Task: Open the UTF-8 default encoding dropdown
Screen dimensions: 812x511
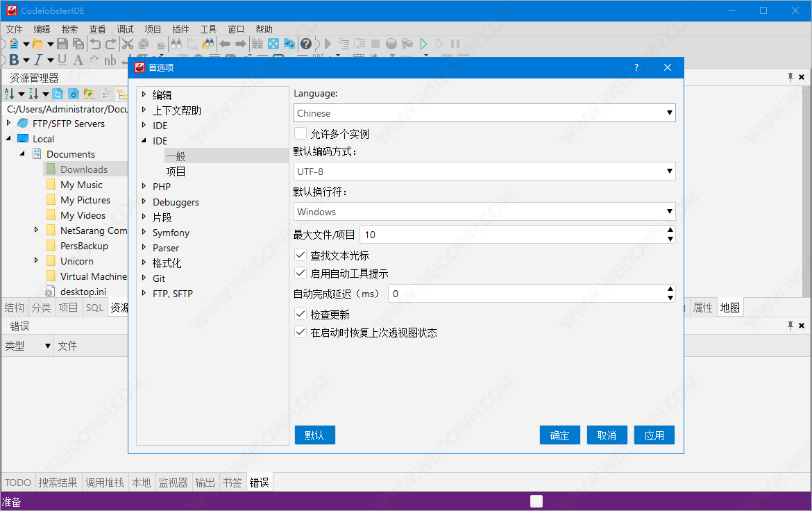Action: click(x=484, y=171)
